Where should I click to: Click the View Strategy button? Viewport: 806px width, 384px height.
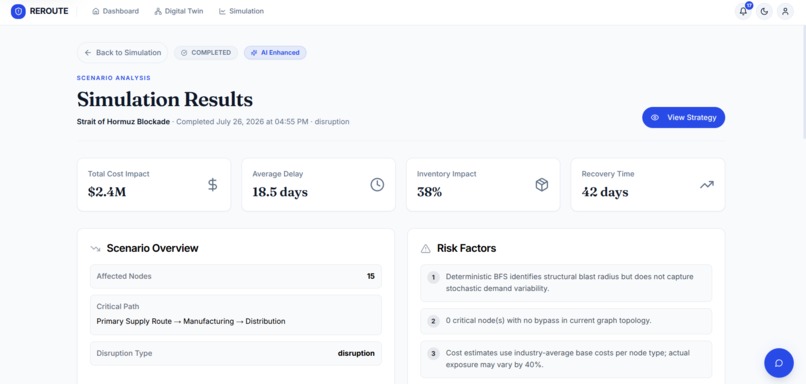pos(683,117)
